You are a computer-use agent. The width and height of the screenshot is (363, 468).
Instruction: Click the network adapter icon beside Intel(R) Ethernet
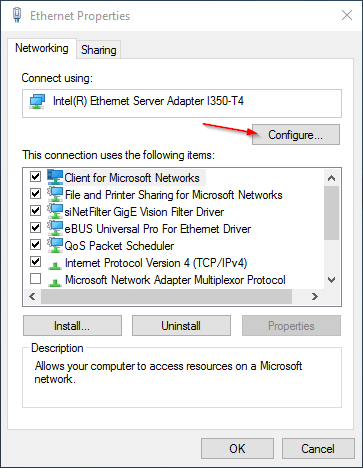[x=37, y=101]
